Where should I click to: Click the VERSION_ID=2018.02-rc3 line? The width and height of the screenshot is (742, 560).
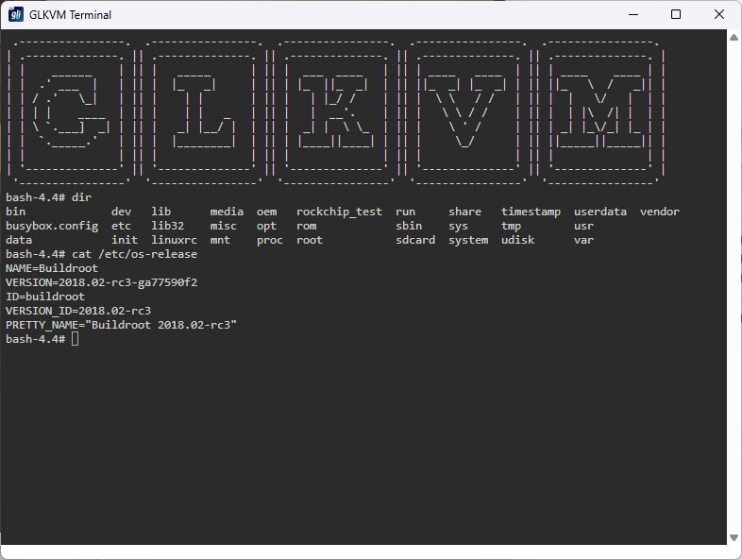(78, 311)
